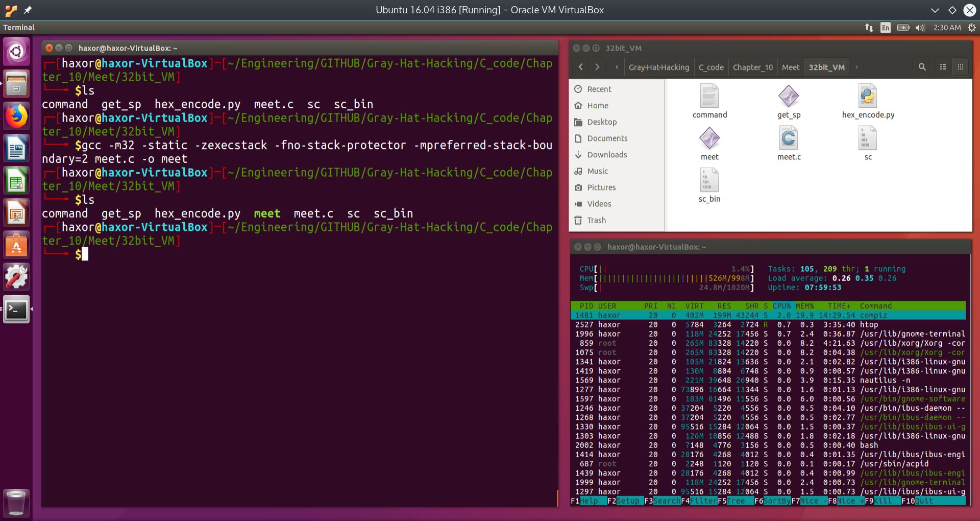Select the meet.c source file icon

[789, 138]
